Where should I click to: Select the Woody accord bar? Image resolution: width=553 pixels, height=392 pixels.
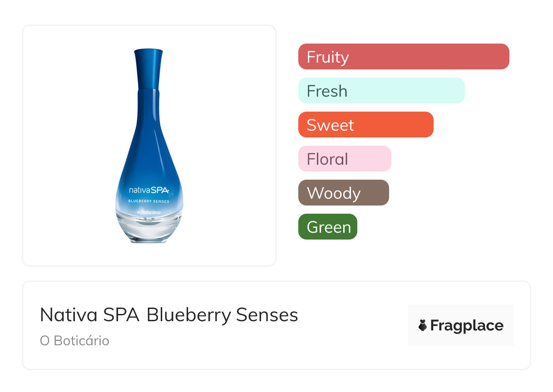(343, 193)
